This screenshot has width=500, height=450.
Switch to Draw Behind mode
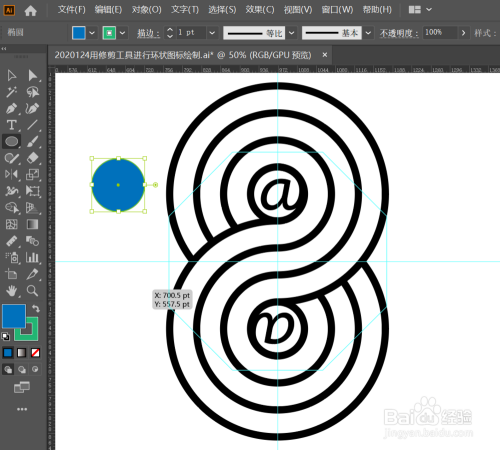(x=22, y=369)
